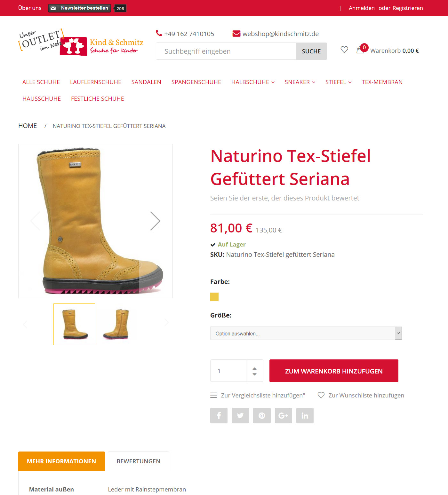
Task: Increase quantity with up arrow
Action: [255, 368]
